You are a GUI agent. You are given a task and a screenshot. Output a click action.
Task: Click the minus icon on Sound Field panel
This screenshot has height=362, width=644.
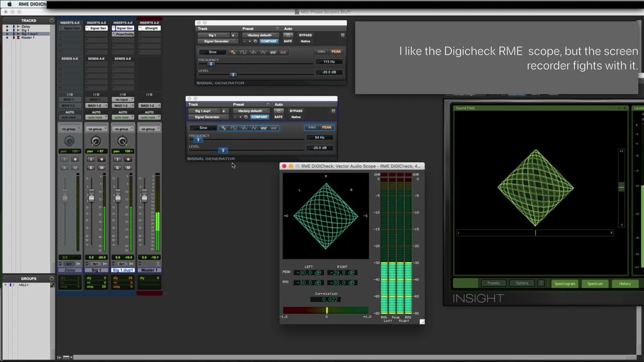(619, 108)
